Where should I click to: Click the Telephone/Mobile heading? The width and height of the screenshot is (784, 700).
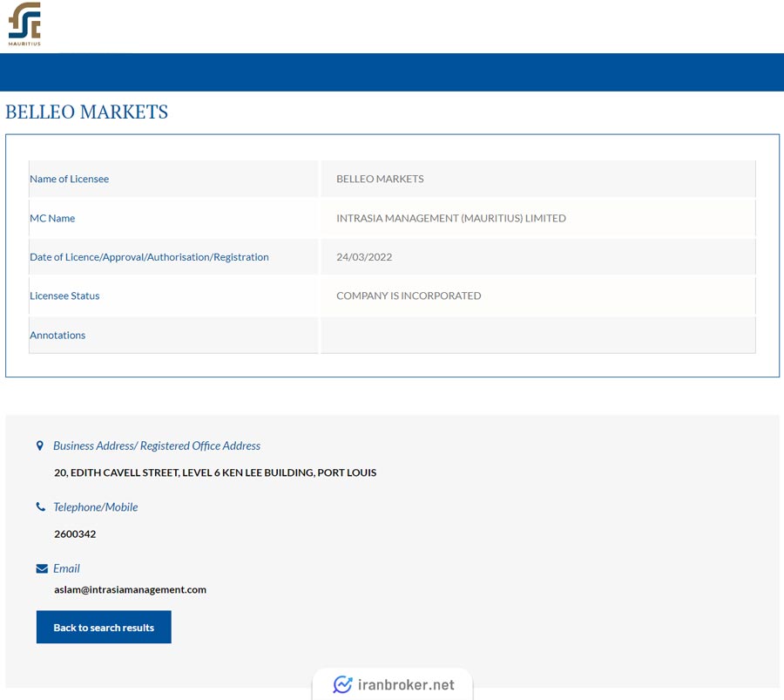pyautogui.click(x=96, y=507)
